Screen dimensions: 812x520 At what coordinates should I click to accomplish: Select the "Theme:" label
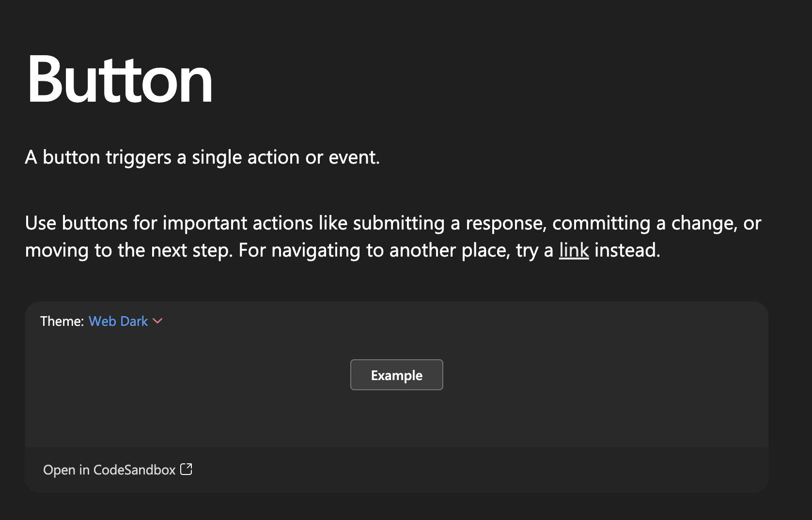tap(62, 321)
